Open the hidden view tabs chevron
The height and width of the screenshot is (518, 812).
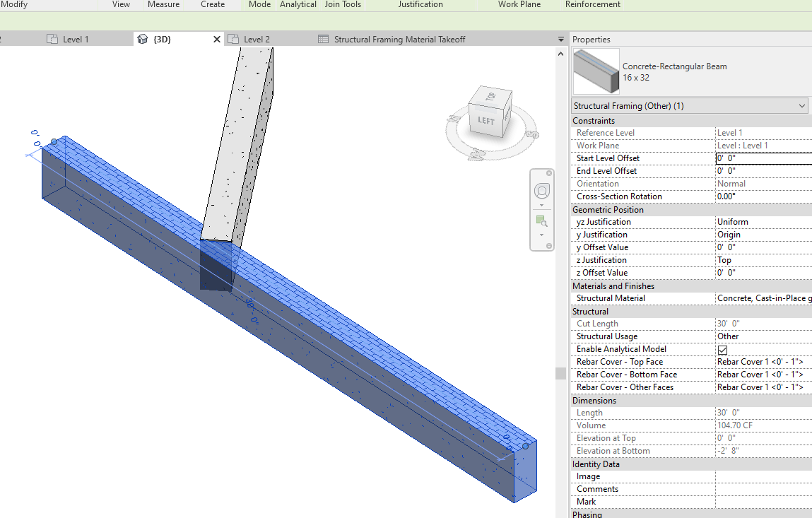(560, 40)
